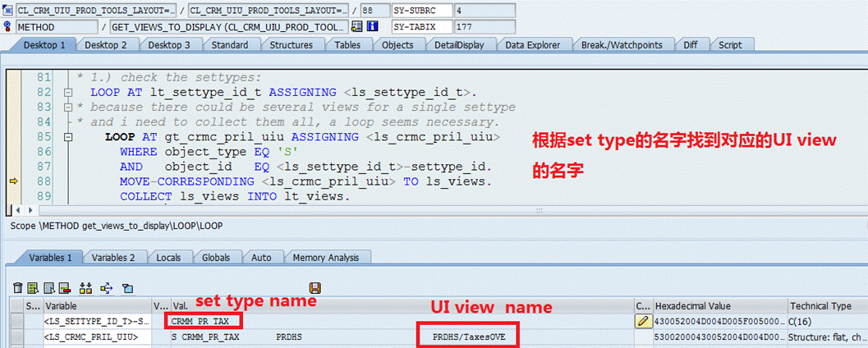868x348 pixels.
Task: Click line number 82 in the gutter
Action: 44,92
